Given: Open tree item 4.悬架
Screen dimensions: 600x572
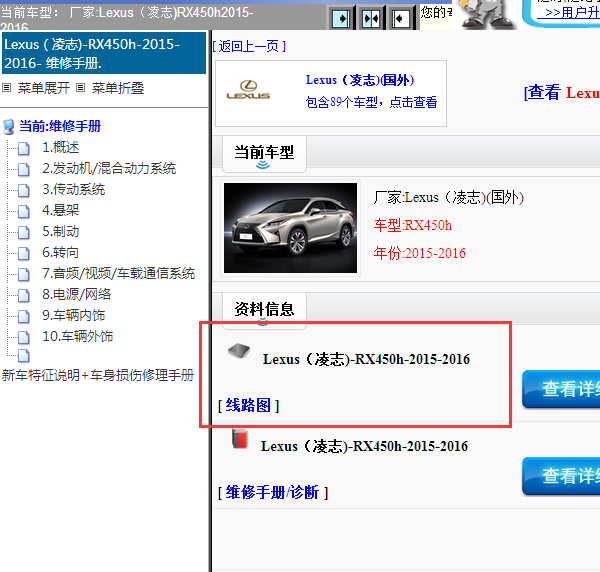Looking at the screenshot, I should point(61,210).
